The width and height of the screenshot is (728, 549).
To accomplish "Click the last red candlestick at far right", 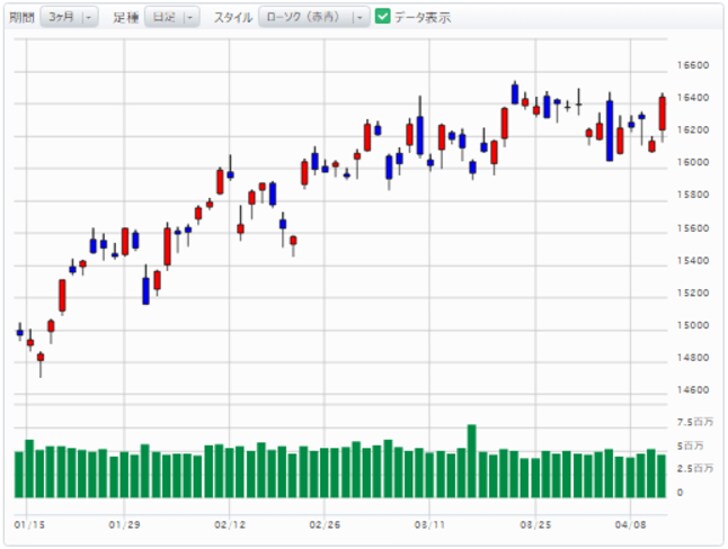I will (662, 112).
